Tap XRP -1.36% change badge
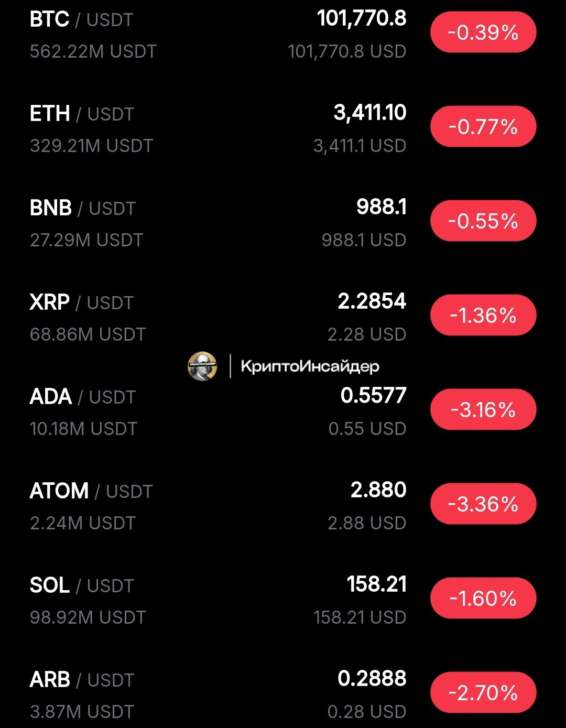 [x=483, y=316]
